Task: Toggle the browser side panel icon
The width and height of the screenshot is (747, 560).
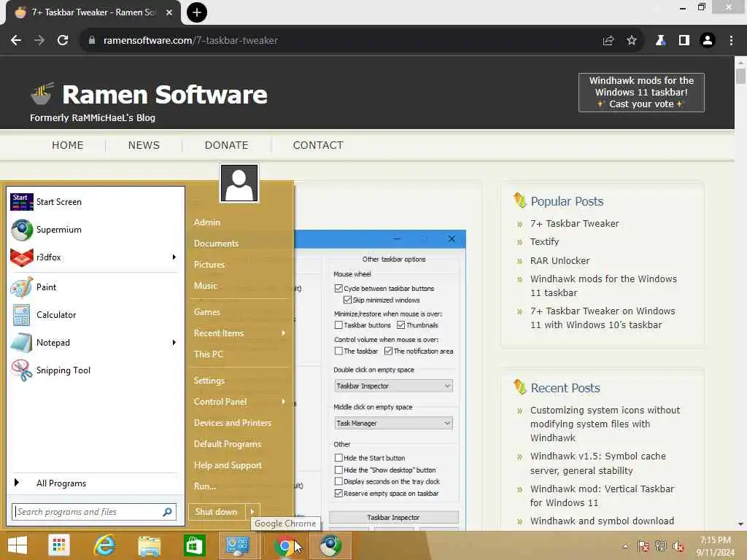Action: pyautogui.click(x=684, y=41)
